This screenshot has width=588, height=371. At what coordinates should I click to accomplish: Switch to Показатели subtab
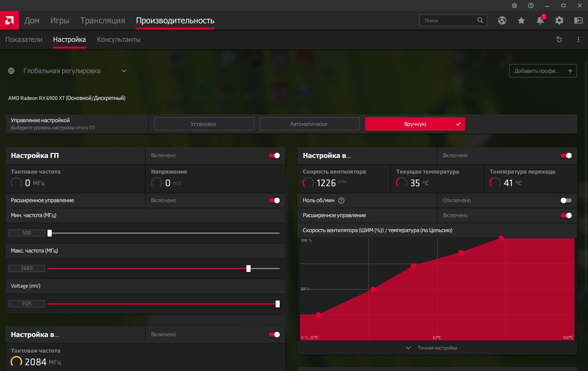[x=24, y=39]
